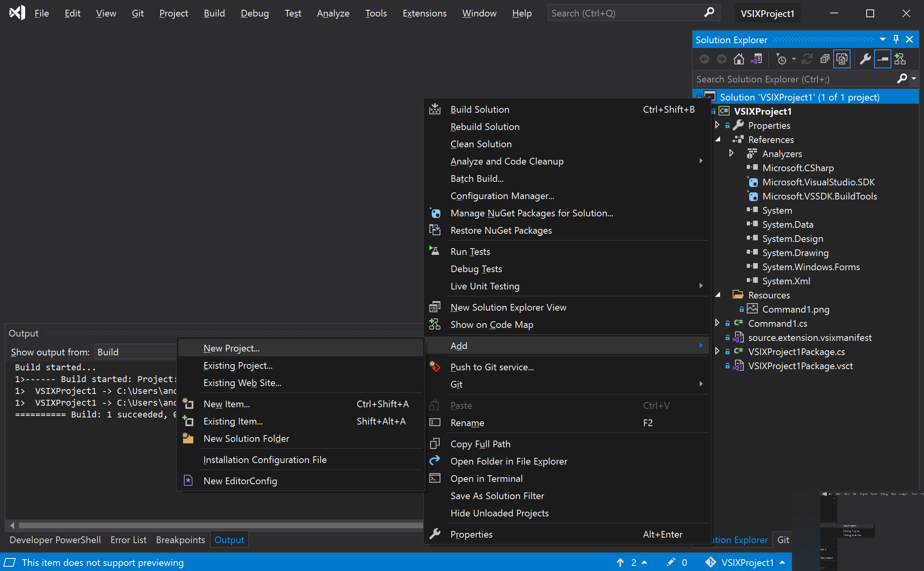Click the Manage NuGet Packages icon
The width and height of the screenshot is (924, 571).
[x=435, y=212]
